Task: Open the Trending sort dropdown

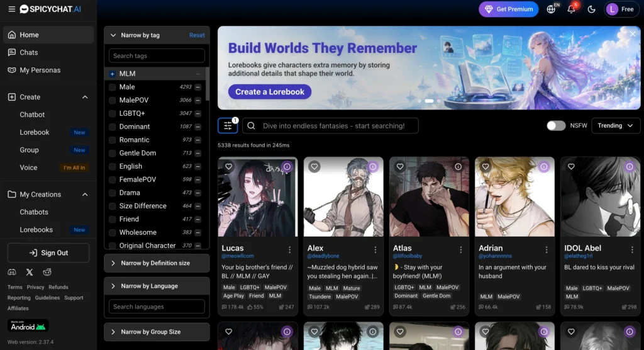Action: [615, 126]
